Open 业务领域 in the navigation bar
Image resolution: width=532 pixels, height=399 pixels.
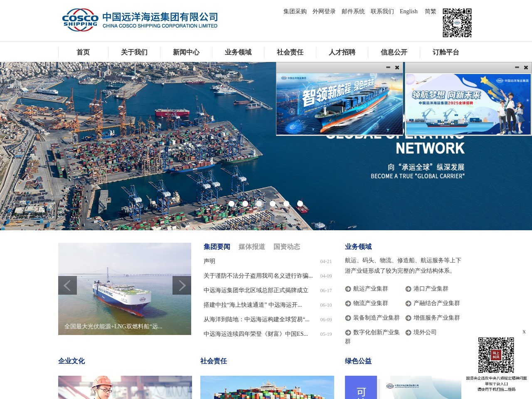(x=238, y=52)
